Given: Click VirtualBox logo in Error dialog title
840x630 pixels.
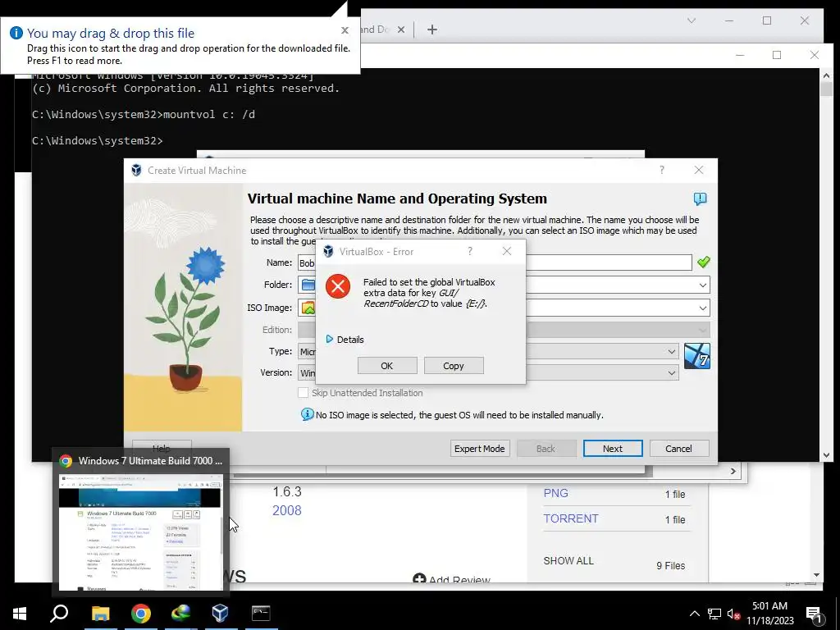Looking at the screenshot, I should point(328,252).
